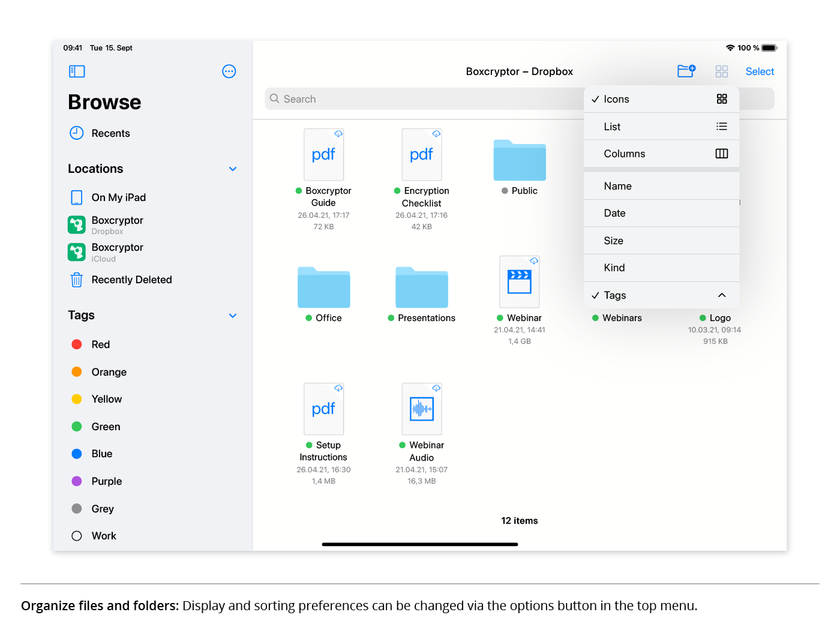Click the 12 items count text
The height and width of the screenshot is (630, 840).
(520, 521)
